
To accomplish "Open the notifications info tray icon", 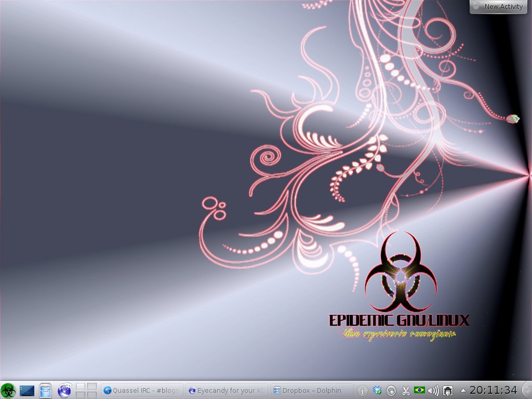I will (x=362, y=391).
